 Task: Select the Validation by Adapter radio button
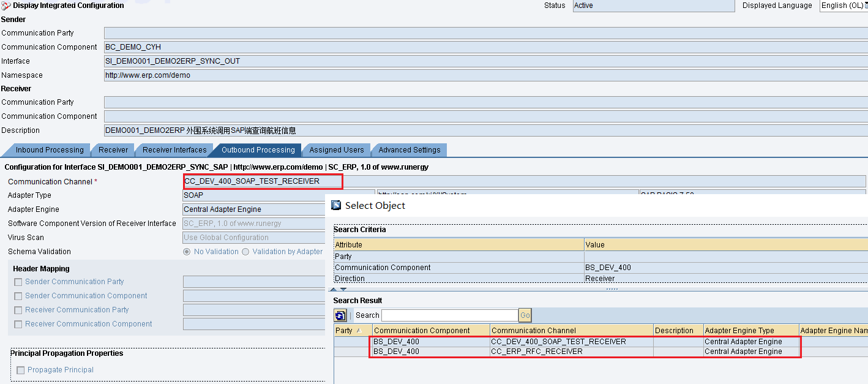pyautogui.click(x=245, y=252)
